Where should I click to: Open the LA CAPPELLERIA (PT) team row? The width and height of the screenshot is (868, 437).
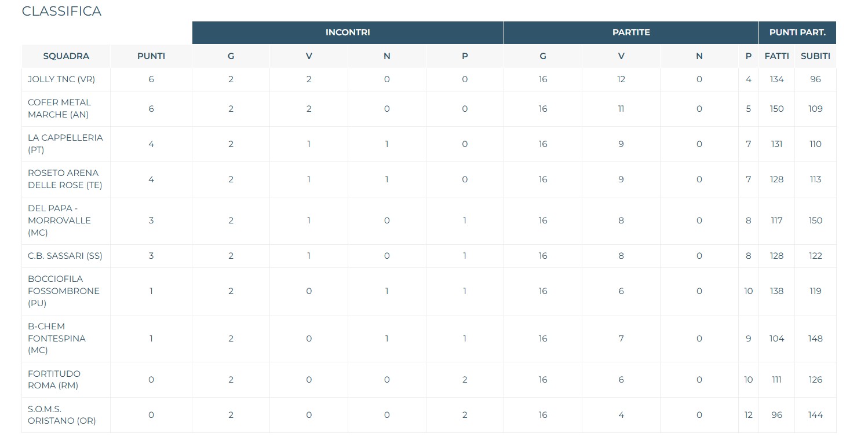pyautogui.click(x=65, y=144)
